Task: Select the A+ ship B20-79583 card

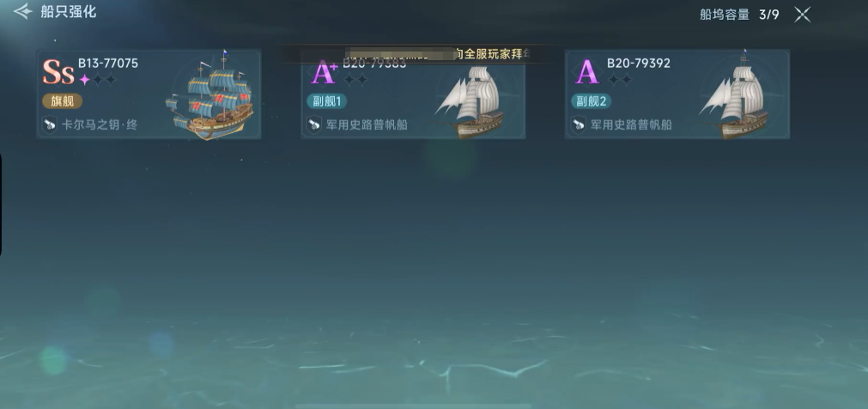Action: (x=413, y=95)
